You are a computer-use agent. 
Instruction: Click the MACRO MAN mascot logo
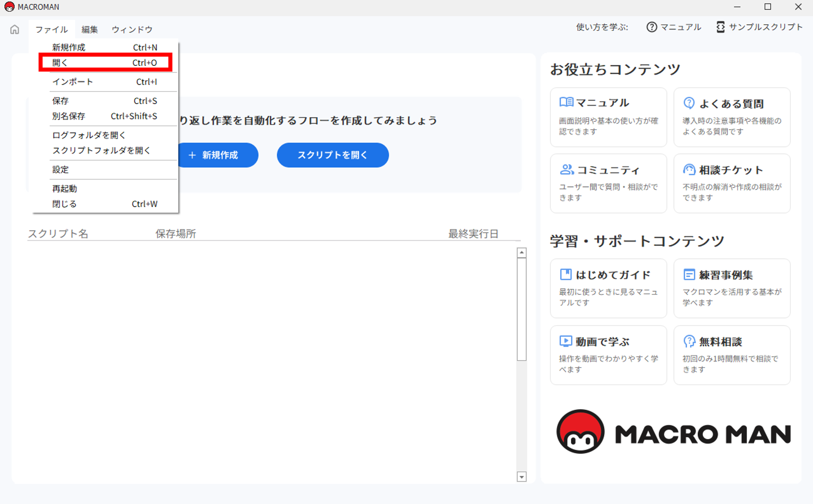coord(580,431)
